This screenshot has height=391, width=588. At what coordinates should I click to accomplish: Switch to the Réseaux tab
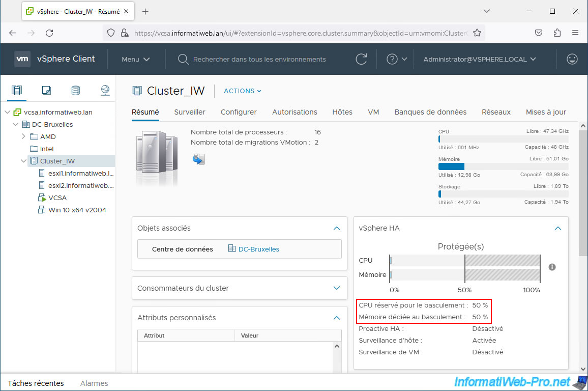pyautogui.click(x=496, y=112)
